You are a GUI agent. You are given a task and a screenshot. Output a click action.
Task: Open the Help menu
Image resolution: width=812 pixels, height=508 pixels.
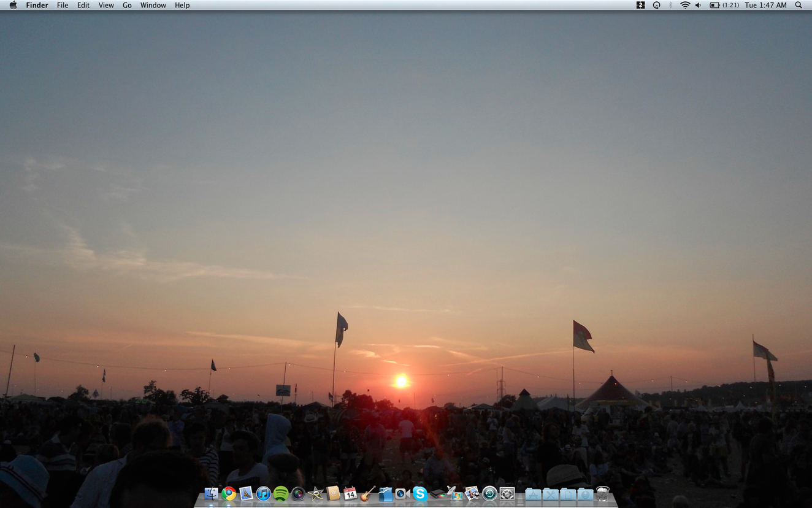(x=182, y=5)
